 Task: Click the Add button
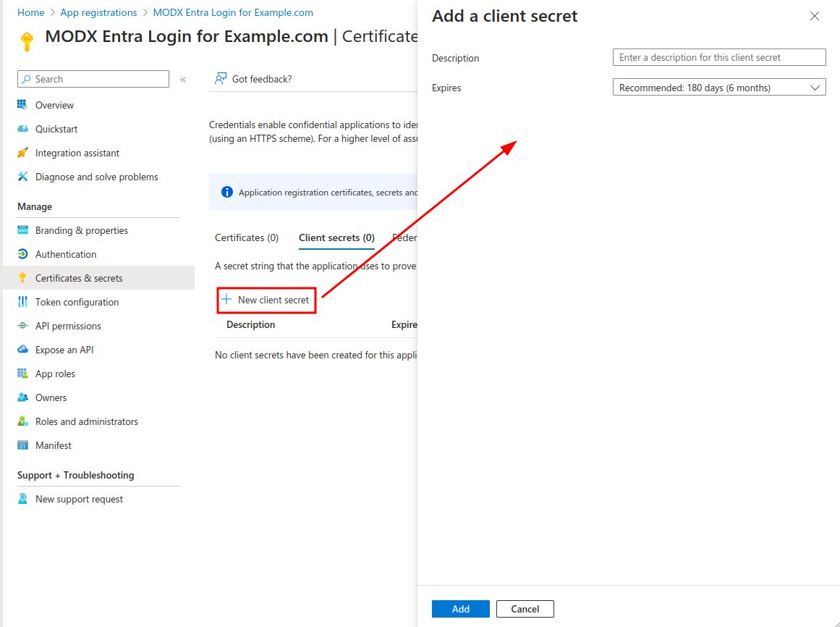[x=460, y=609]
